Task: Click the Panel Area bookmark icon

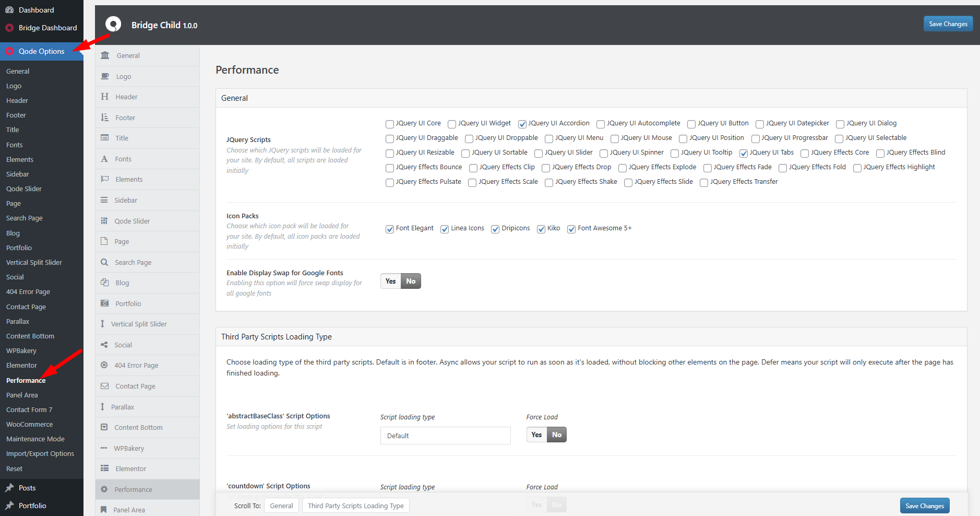Action: point(103,510)
